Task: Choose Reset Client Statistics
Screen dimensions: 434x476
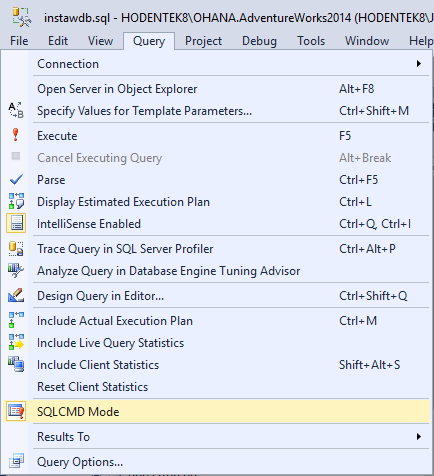Action: [x=216, y=387]
